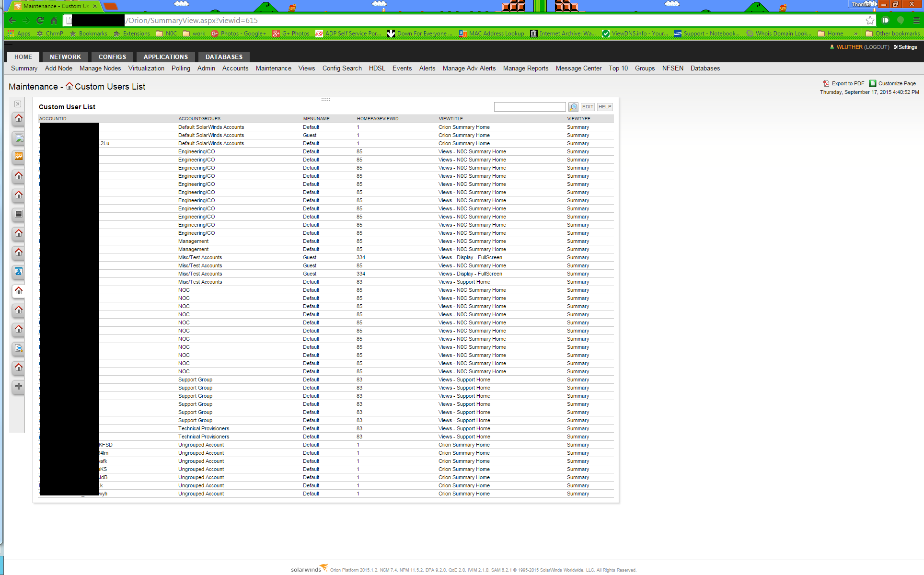The image size is (924, 575).
Task: Open the DATABASES tab
Action: point(223,57)
